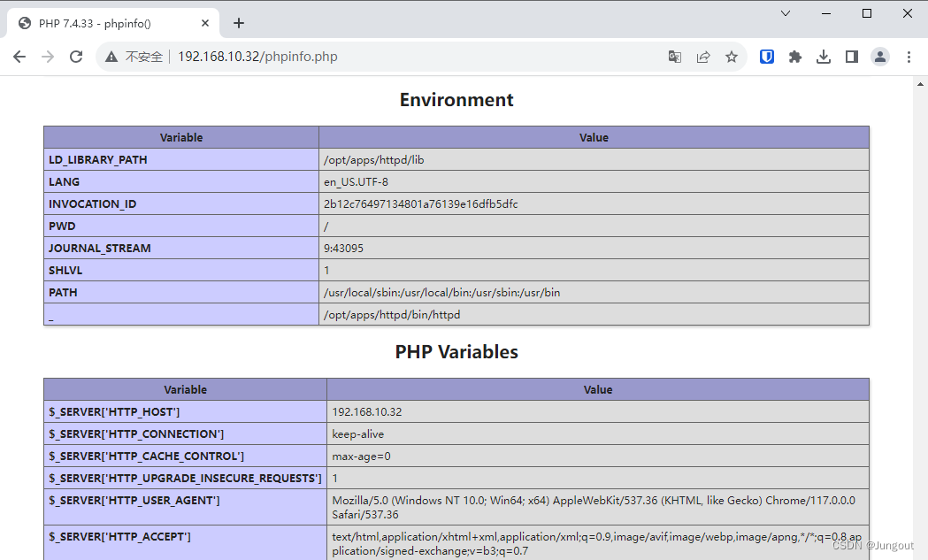Click $_SERVER['HTTP_UPGRADE_INSECURE_REQUESTS'] cell
Viewport: 928px width, 560px height.
185,479
